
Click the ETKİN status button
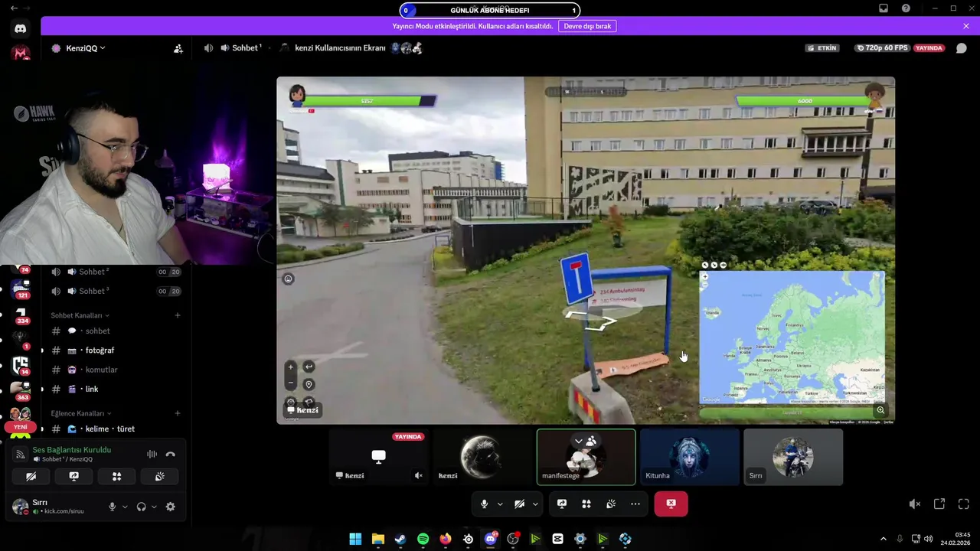coord(822,48)
